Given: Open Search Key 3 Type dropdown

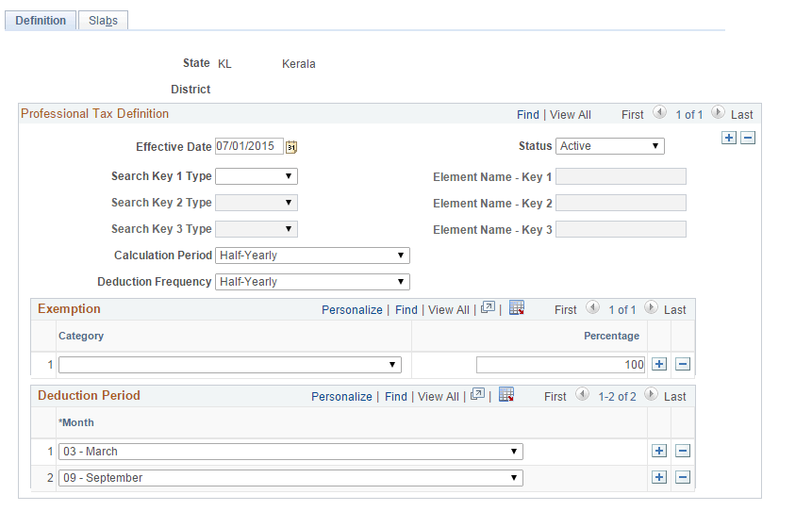Looking at the screenshot, I should pyautogui.click(x=257, y=229).
